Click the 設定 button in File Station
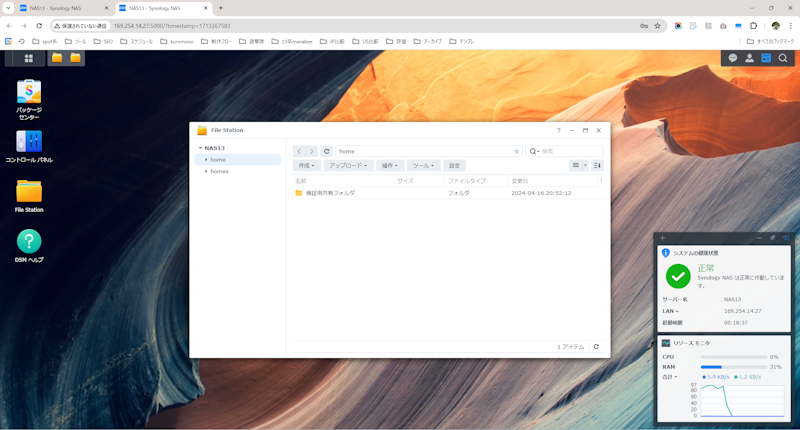Image resolution: width=800 pixels, height=430 pixels. [x=455, y=165]
